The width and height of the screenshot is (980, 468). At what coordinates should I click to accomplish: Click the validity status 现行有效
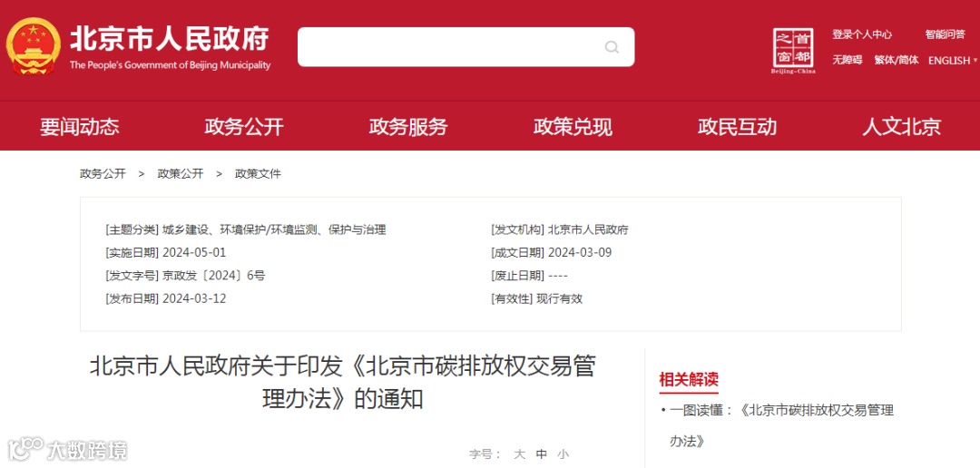559,298
